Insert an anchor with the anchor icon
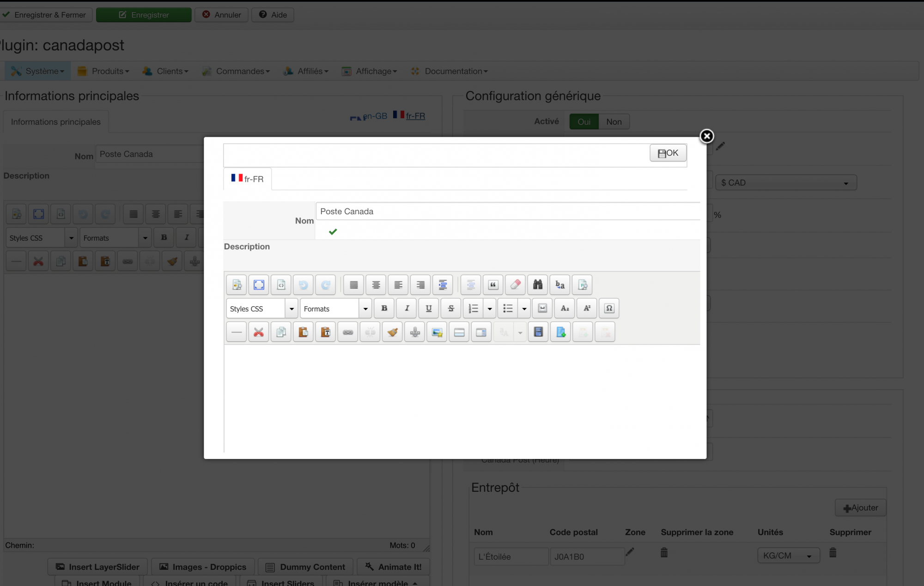The height and width of the screenshot is (586, 924). click(x=414, y=332)
